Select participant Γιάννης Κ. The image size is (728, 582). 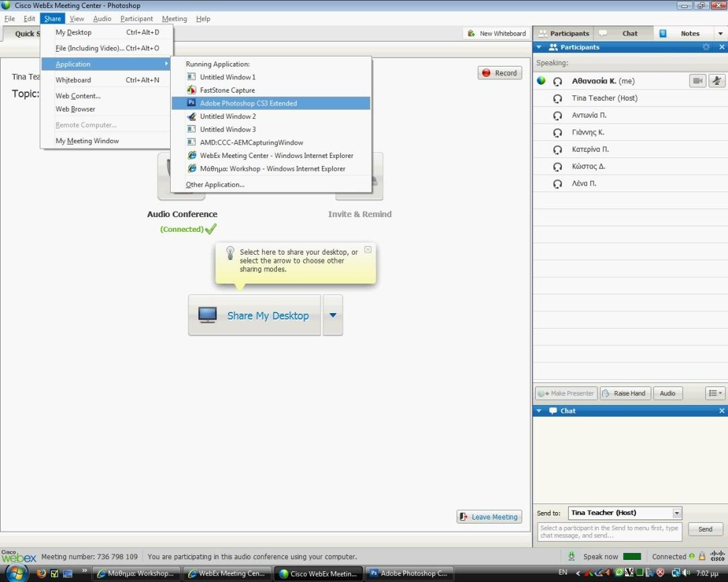pos(631,132)
